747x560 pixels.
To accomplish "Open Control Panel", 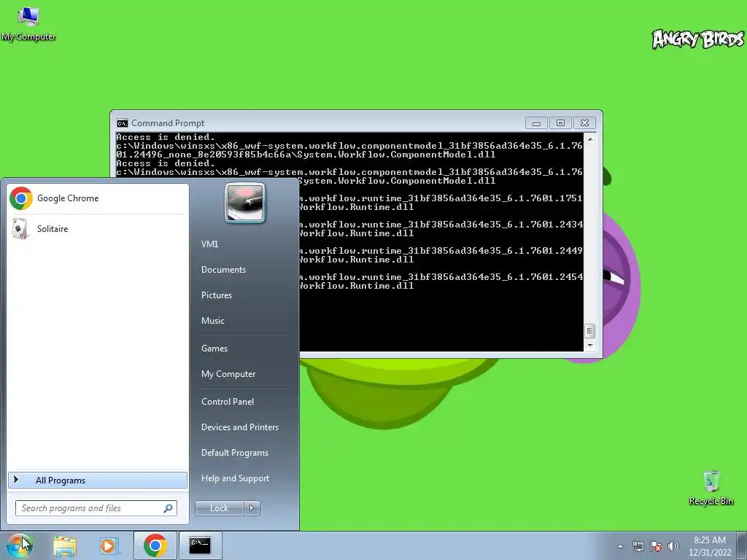I will pyautogui.click(x=228, y=402).
